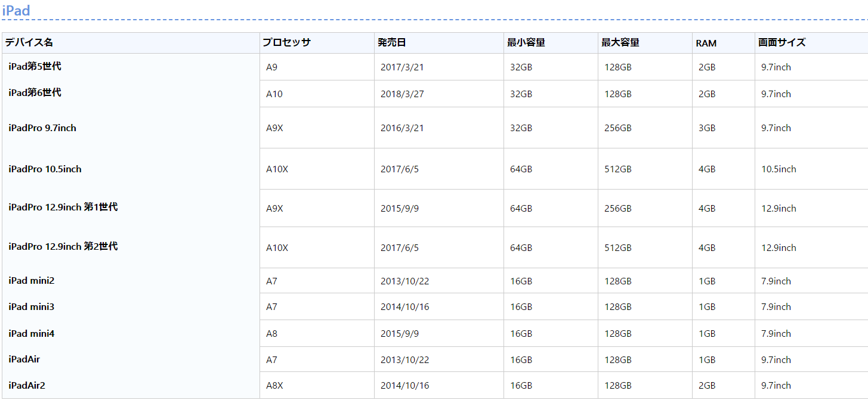Click the iPad section heading
The image size is (868, 400).
[x=16, y=10]
